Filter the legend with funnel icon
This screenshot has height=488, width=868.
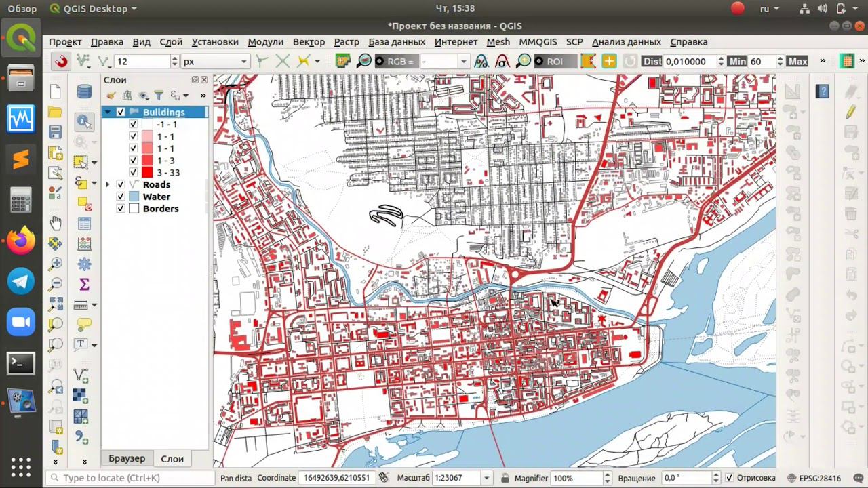[x=159, y=96]
